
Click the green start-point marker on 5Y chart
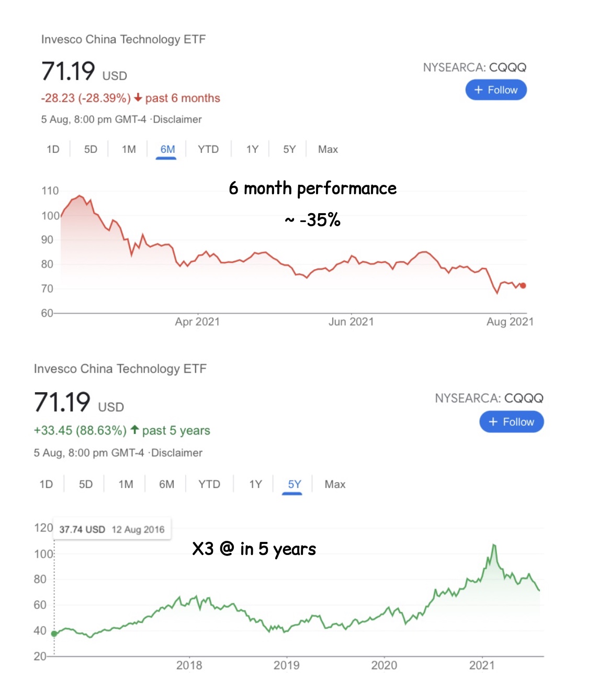(x=54, y=634)
